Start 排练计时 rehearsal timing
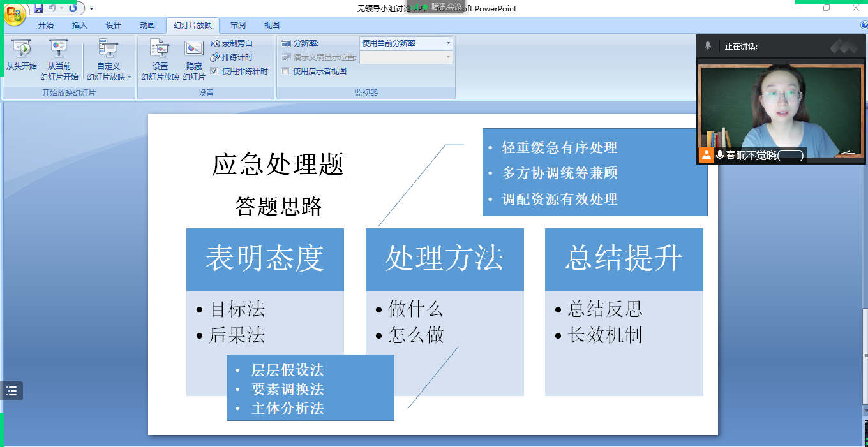 216,57
